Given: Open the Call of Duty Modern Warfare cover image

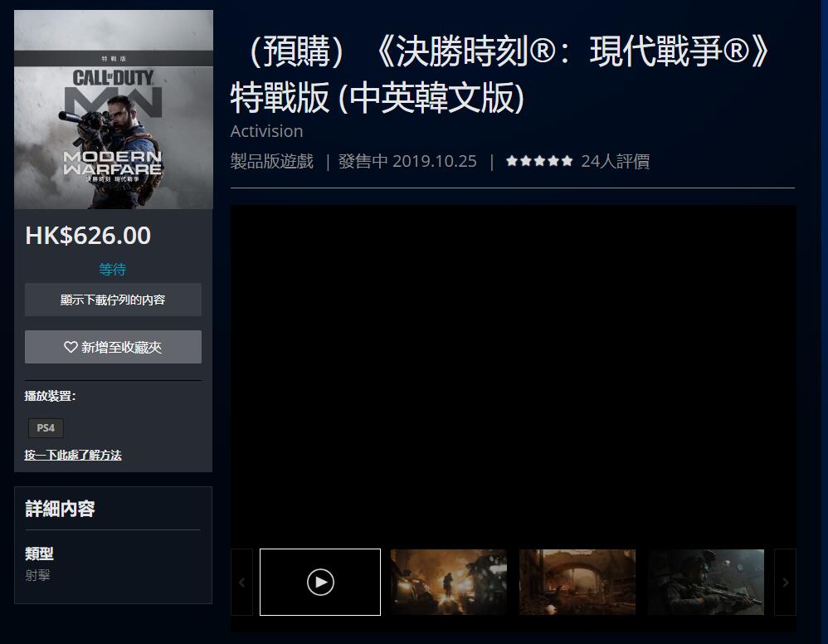Looking at the screenshot, I should coord(114,110).
